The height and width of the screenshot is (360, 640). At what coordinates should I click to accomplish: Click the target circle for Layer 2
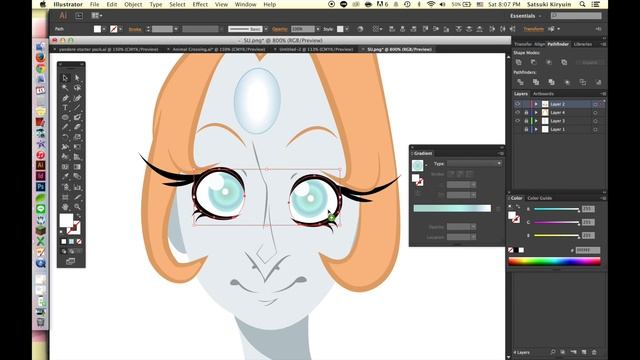click(595, 104)
